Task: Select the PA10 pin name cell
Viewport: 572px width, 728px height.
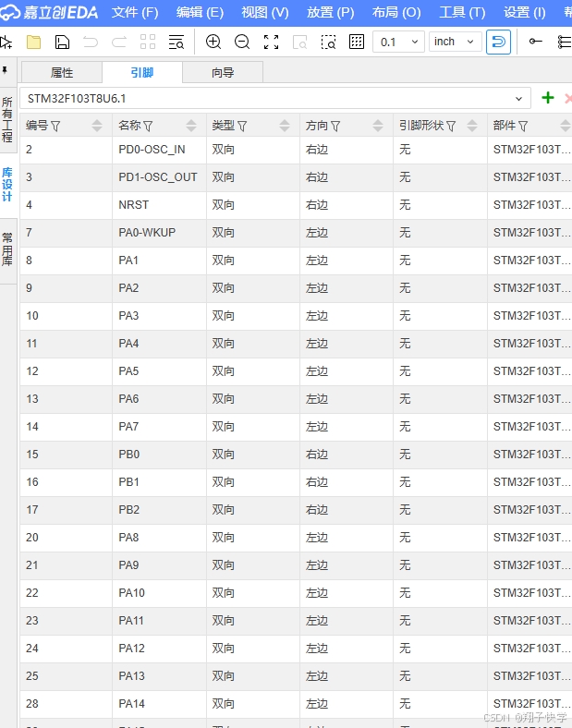Action: (159, 593)
